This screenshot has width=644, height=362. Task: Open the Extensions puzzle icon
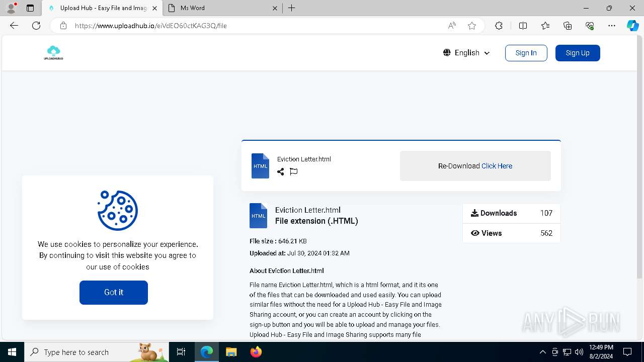499,26
